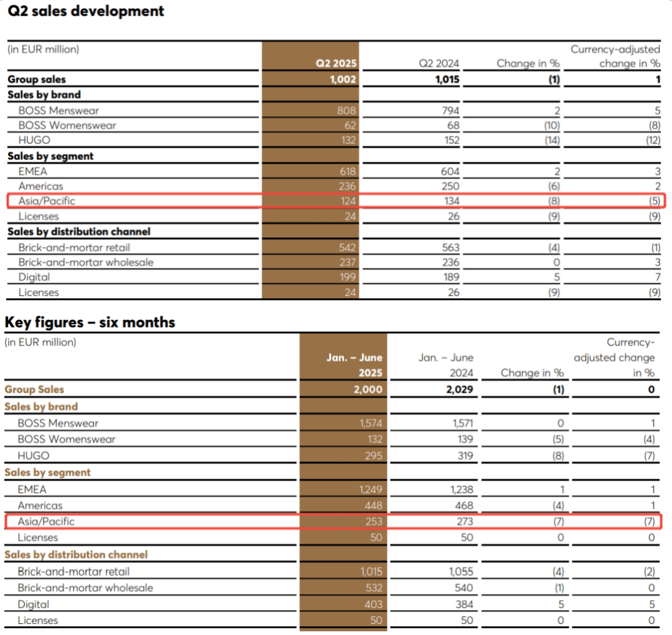
Task: Select the "Q2 2024" column header
Action: 439,63
